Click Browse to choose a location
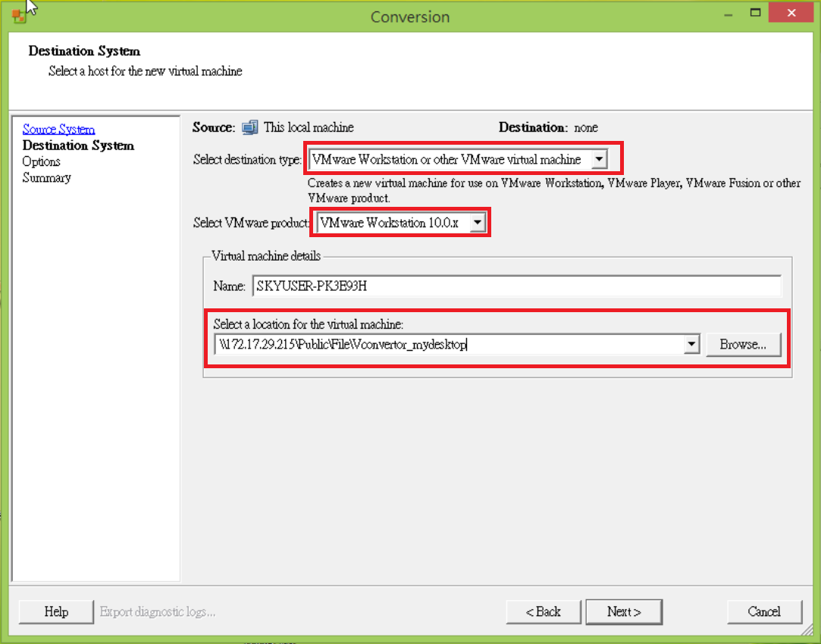The width and height of the screenshot is (821, 644). point(743,345)
